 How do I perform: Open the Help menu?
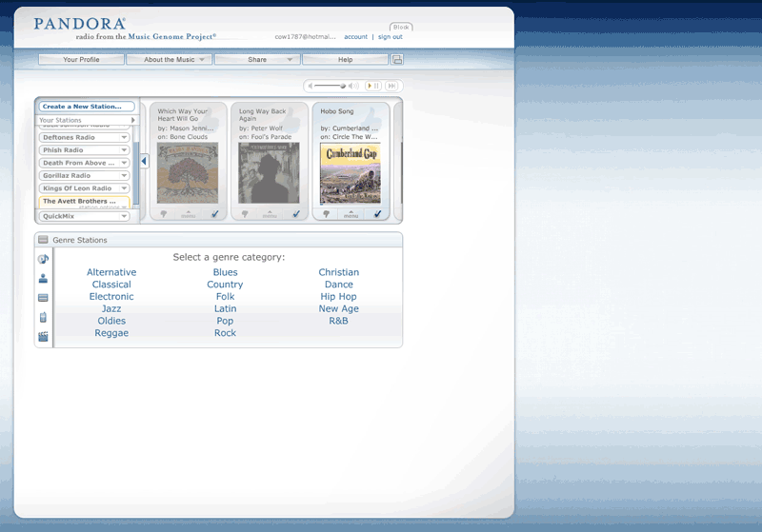pos(345,59)
